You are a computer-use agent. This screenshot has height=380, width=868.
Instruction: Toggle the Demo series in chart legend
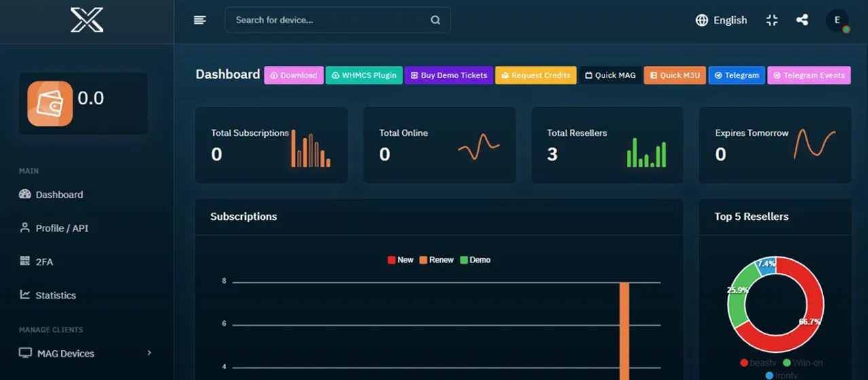pos(475,260)
